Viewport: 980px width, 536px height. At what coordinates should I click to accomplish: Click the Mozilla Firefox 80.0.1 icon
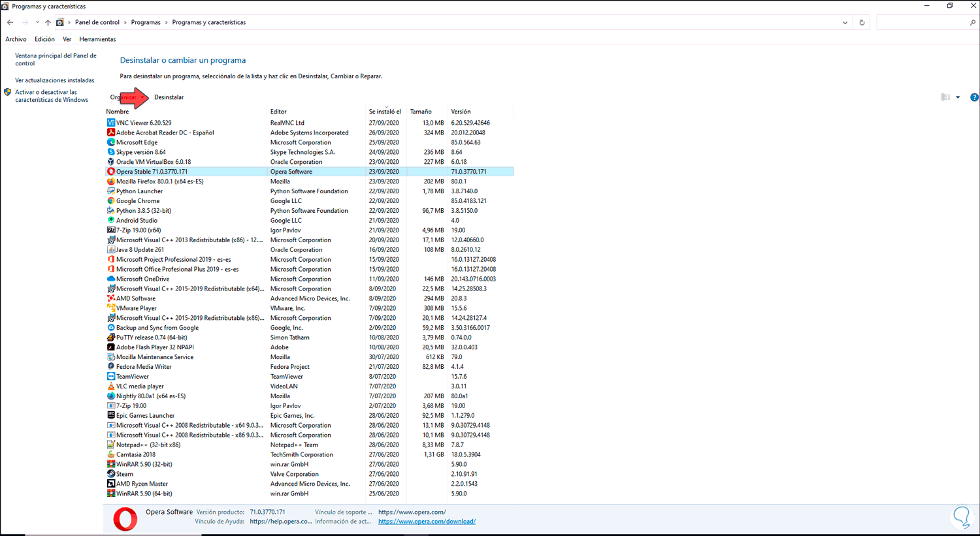point(111,181)
